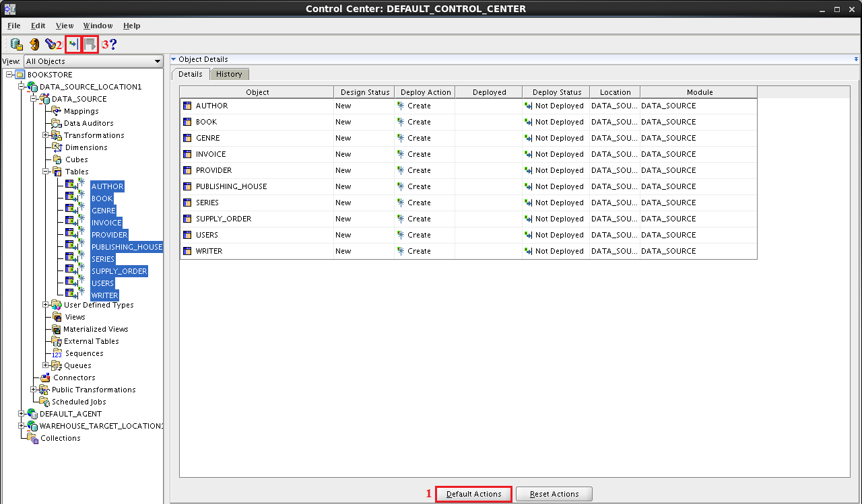Click Not Deployed status icon in WRITER row
Image resolution: width=862 pixels, height=504 pixels.
pyautogui.click(x=529, y=251)
